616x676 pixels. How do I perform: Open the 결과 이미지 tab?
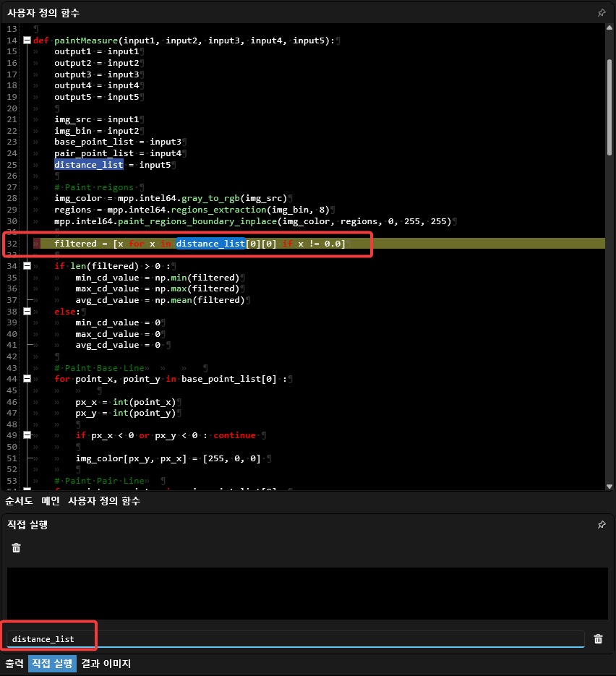click(x=106, y=664)
